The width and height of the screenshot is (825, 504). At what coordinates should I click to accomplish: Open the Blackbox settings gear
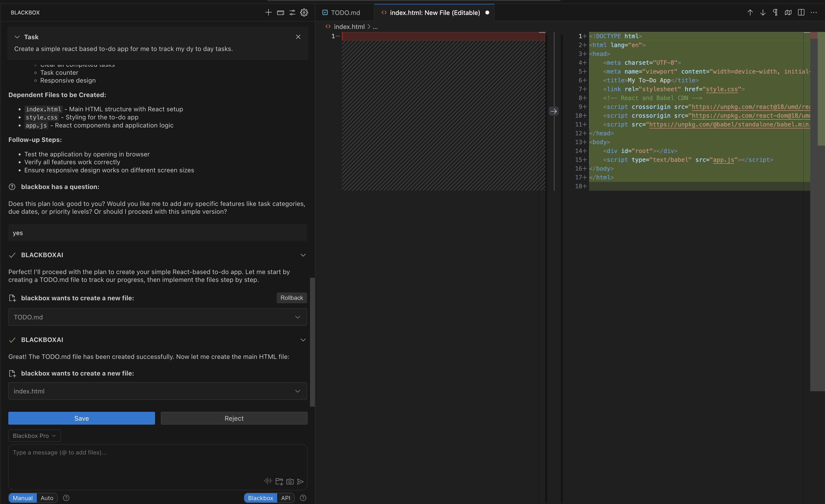[x=304, y=13]
